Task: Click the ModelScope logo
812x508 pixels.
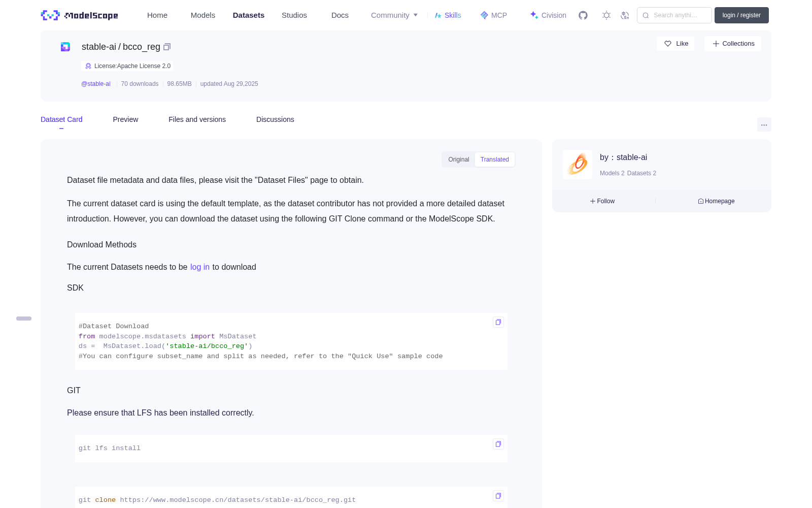Action: (x=79, y=15)
